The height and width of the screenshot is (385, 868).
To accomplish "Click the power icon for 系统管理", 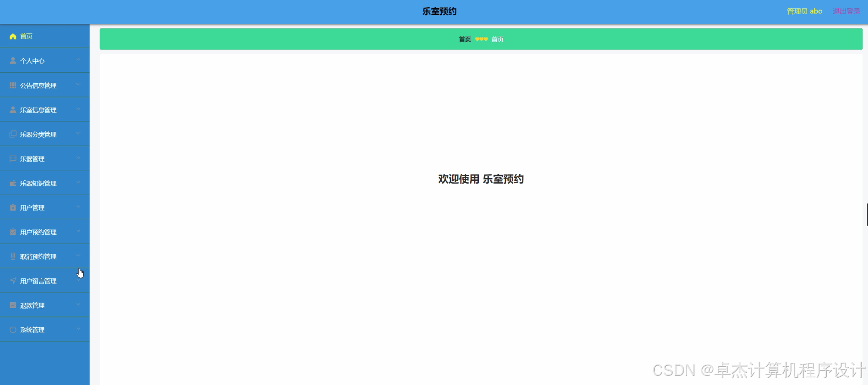I will pyautogui.click(x=13, y=330).
